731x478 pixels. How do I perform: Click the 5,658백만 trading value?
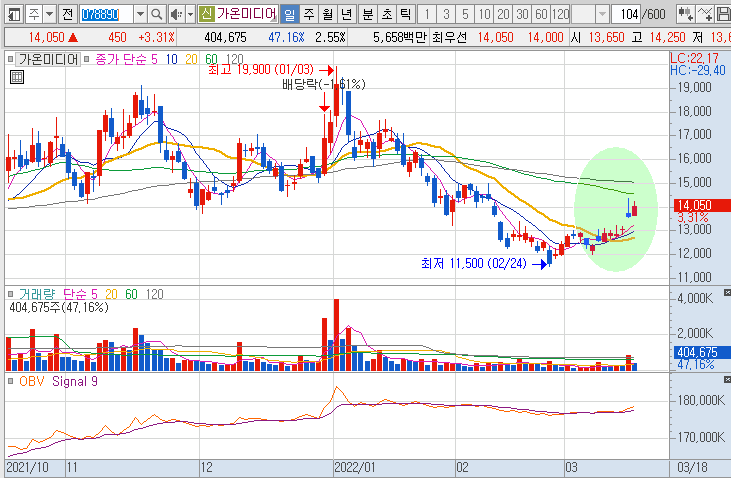click(x=400, y=37)
